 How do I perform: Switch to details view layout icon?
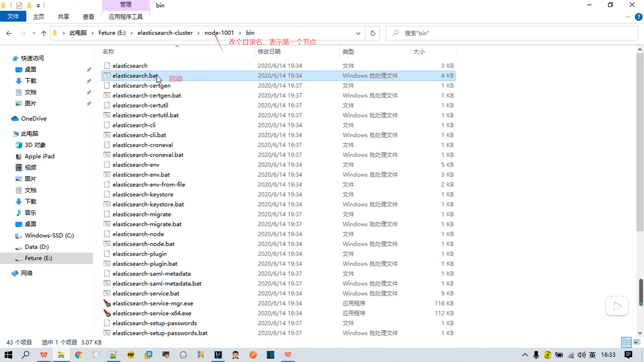coord(627,342)
